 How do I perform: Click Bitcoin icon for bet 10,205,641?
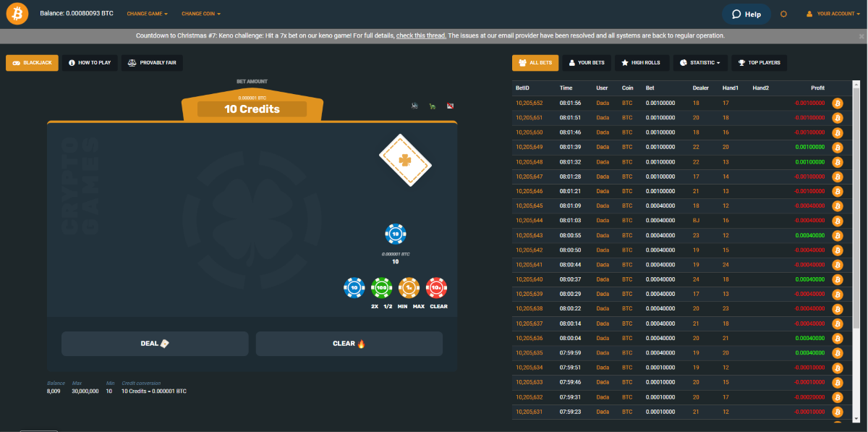[838, 265]
